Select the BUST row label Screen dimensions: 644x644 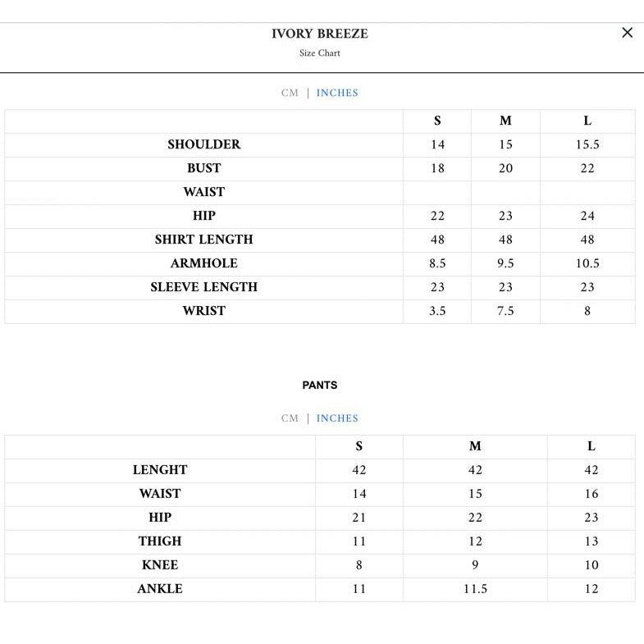pos(204,168)
